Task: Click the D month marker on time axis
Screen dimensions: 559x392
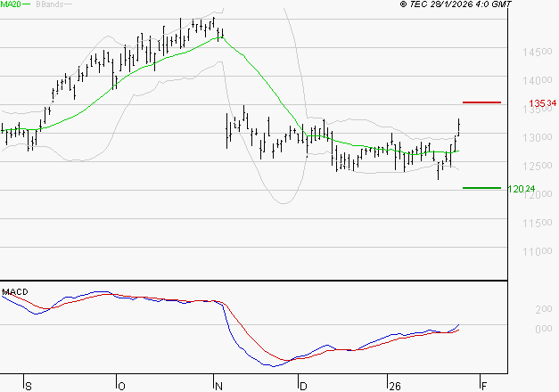Action: pos(303,387)
